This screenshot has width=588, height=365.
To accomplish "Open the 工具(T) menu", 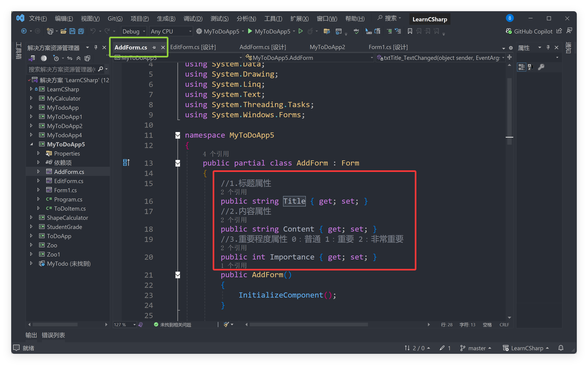I will click(273, 19).
